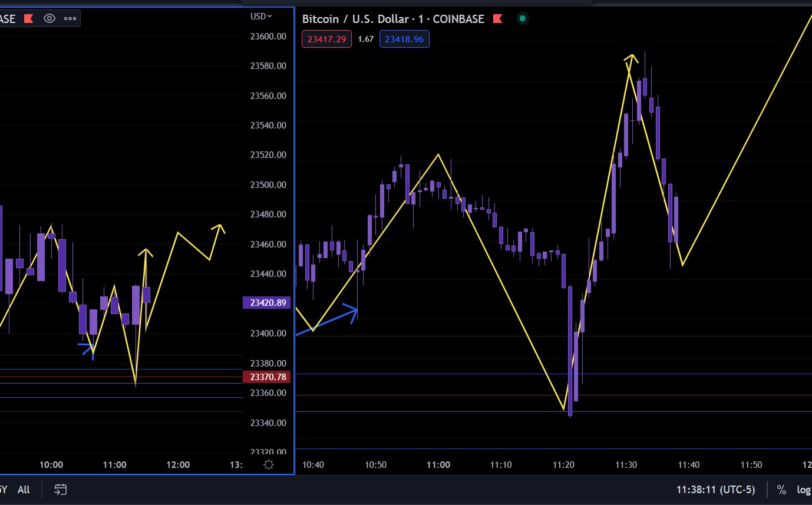Toggle the eye visibility icon in the toolbar
Viewport: 812px width, 505px height.
coord(48,18)
